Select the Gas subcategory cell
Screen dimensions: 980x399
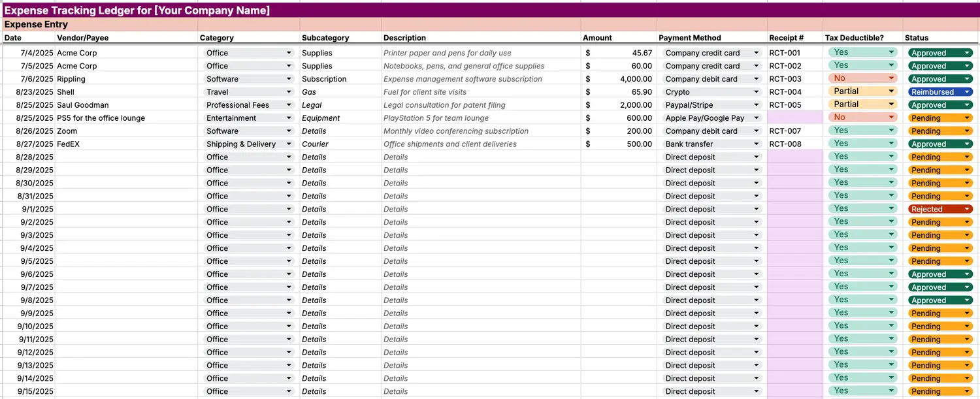click(340, 92)
